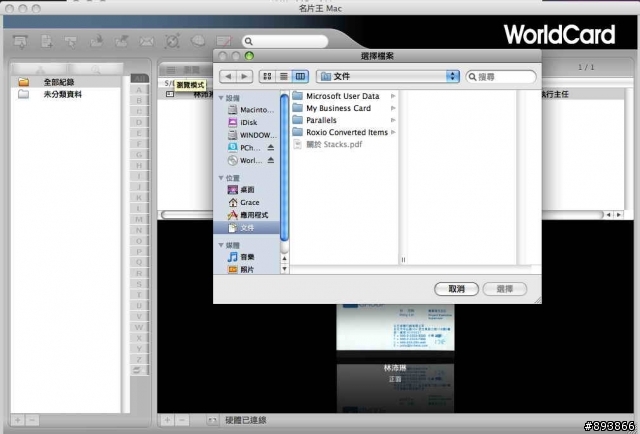Click the All index tab

click(x=139, y=78)
